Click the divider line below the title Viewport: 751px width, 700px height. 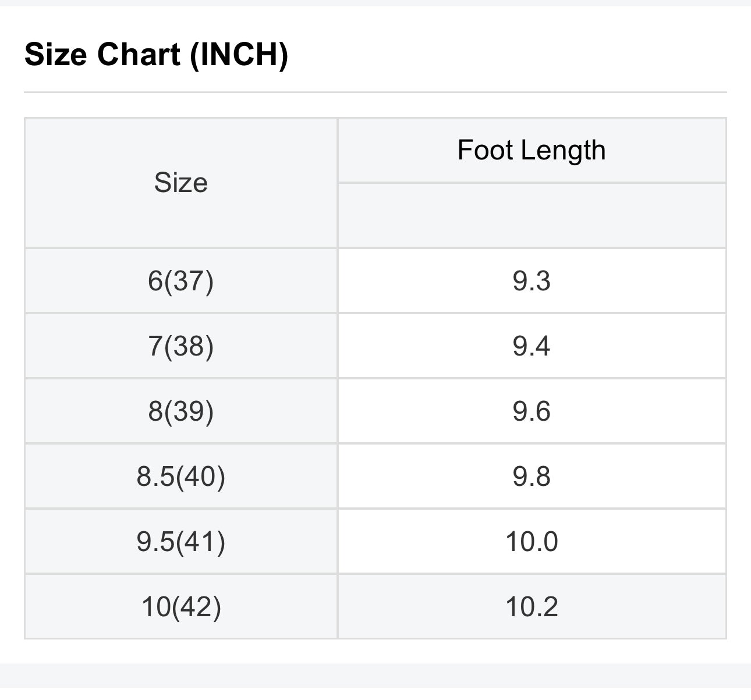(375, 92)
